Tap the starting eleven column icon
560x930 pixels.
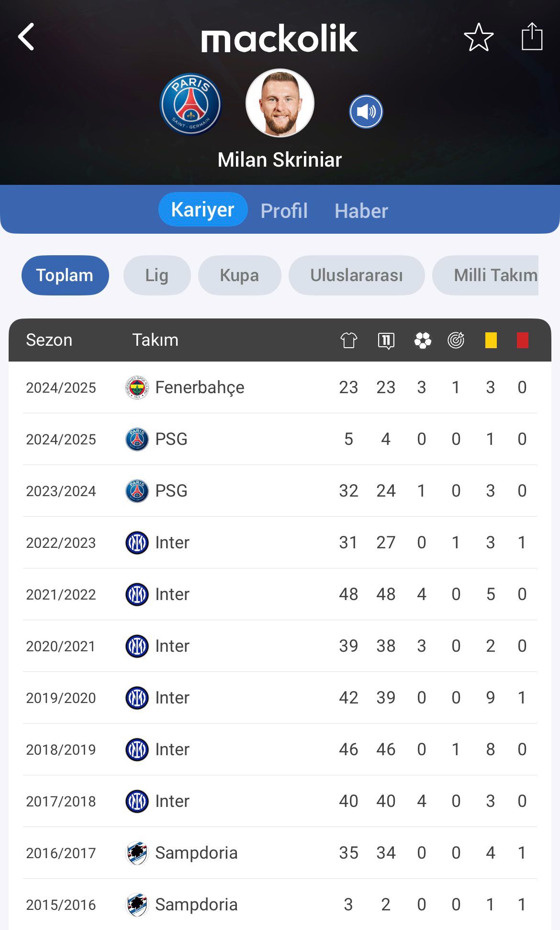tap(386, 340)
